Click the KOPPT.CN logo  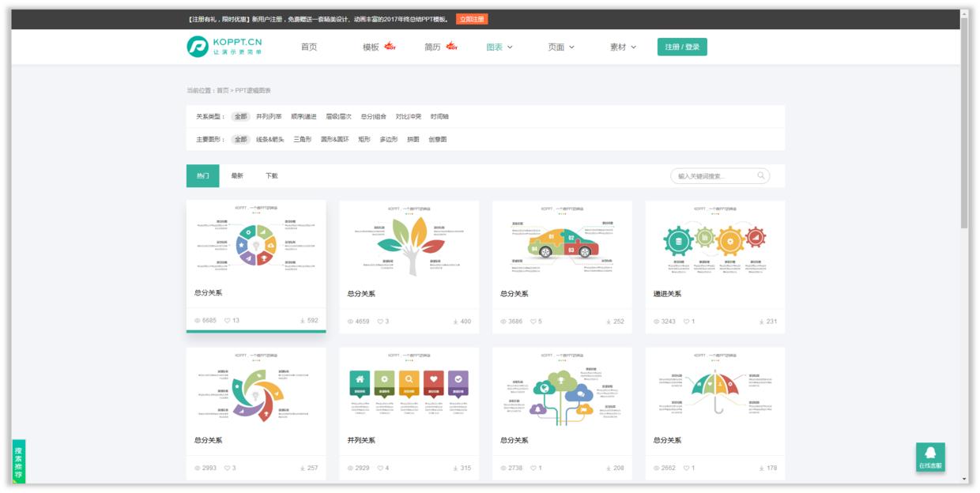click(x=224, y=47)
